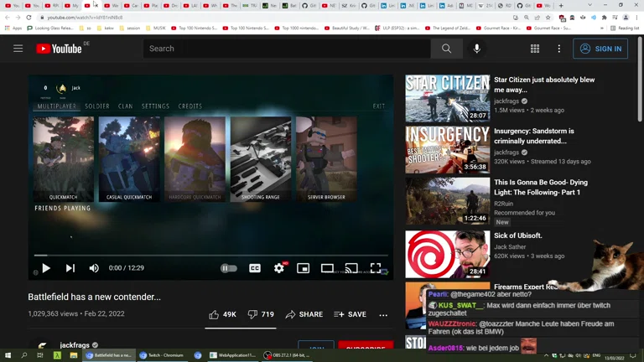Show the hidden bookmarks overflow chevron
This screenshot has height=362, width=644.
point(602,28)
